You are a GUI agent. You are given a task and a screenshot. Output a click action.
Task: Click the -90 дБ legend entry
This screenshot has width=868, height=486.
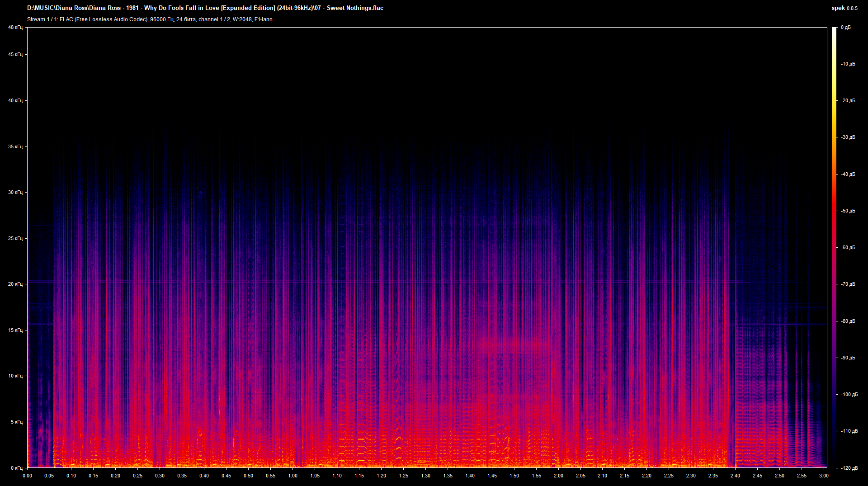coord(848,358)
